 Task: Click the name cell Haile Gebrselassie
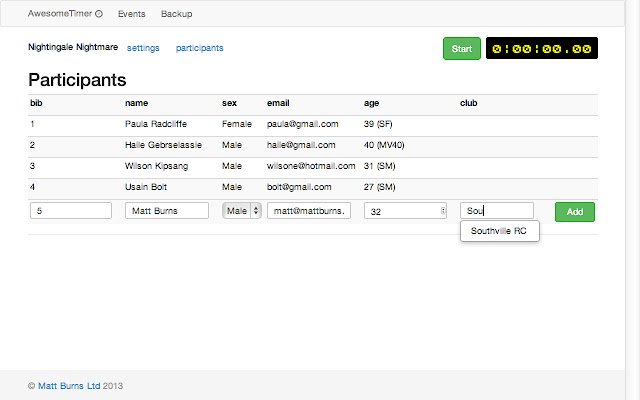[x=163, y=145]
